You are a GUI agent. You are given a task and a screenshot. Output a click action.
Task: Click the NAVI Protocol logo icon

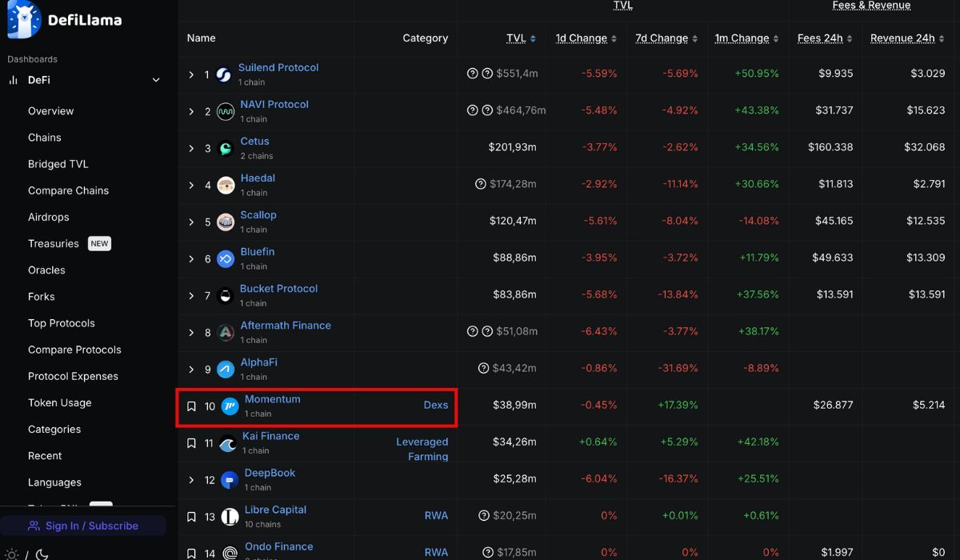coord(226,111)
